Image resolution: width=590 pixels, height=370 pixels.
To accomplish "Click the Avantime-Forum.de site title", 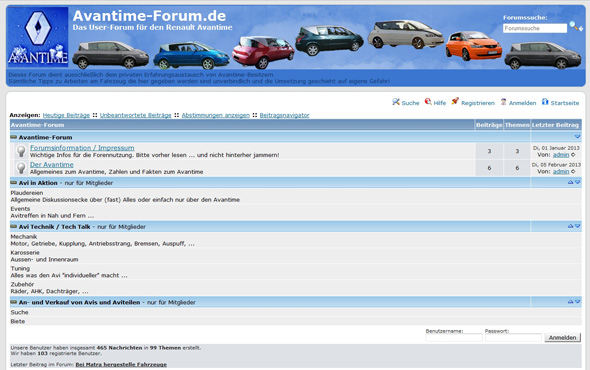I will tap(149, 16).
